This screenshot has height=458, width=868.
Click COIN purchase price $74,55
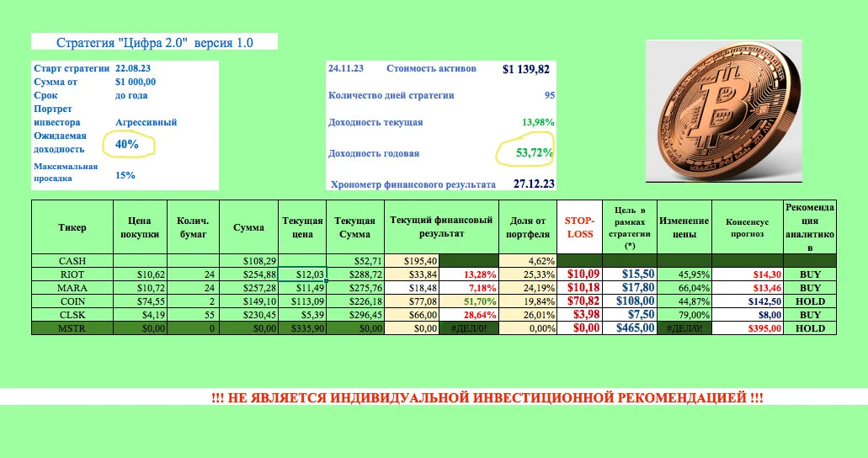[140, 301]
